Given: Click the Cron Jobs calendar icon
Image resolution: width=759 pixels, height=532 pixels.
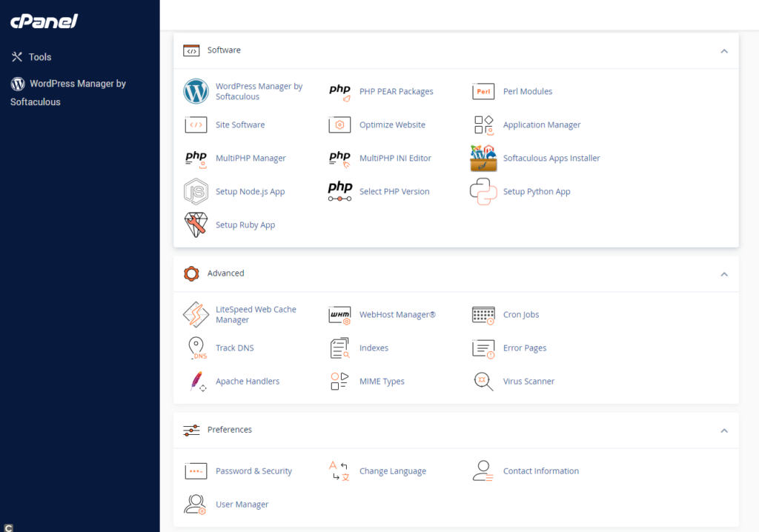Looking at the screenshot, I should coord(483,315).
